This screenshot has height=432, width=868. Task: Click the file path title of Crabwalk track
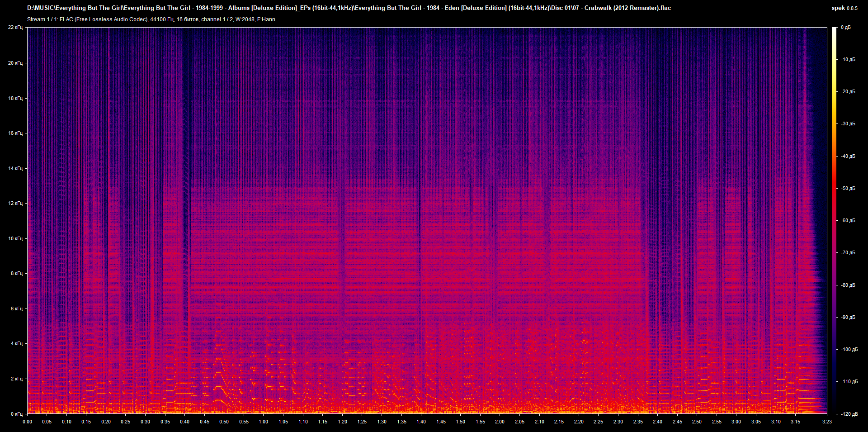pos(349,8)
